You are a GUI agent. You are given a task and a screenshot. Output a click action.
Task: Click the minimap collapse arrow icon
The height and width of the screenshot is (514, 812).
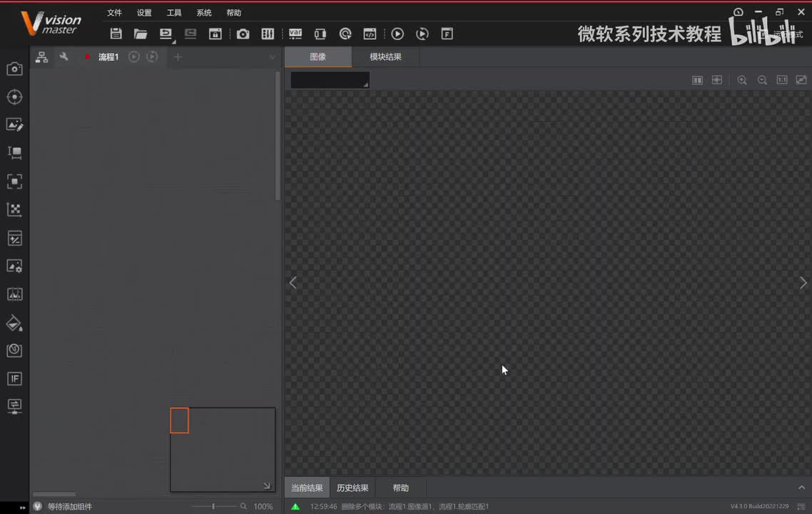tap(267, 485)
